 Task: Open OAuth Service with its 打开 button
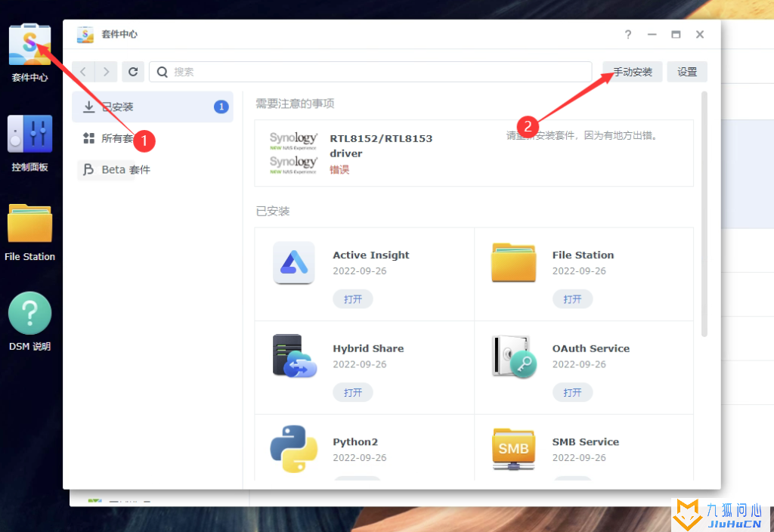[x=572, y=392]
